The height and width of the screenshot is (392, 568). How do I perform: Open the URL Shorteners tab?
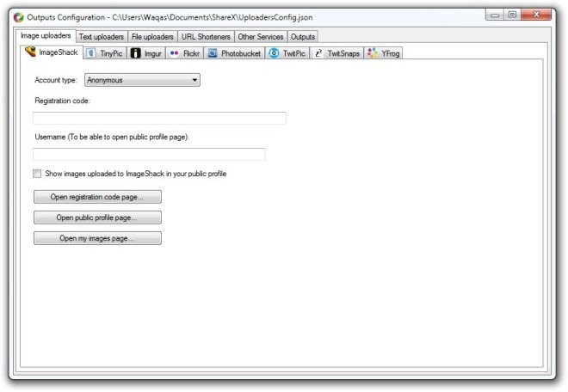206,37
